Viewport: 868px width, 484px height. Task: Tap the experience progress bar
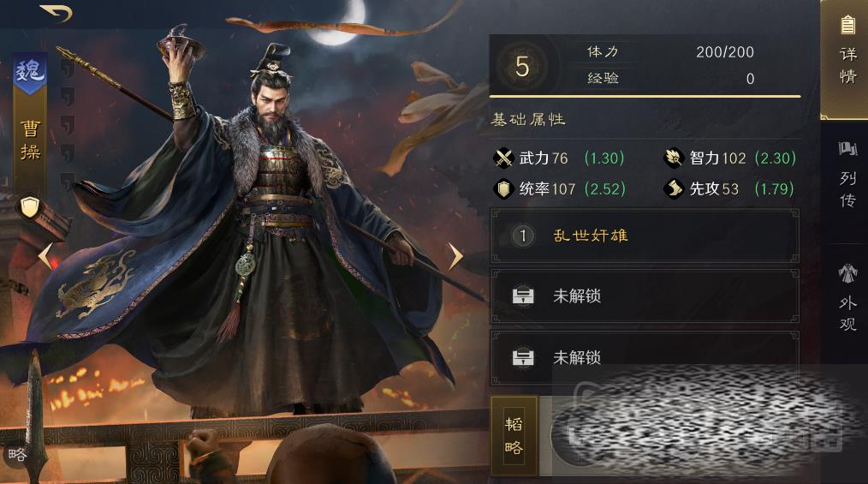pyautogui.click(x=645, y=96)
